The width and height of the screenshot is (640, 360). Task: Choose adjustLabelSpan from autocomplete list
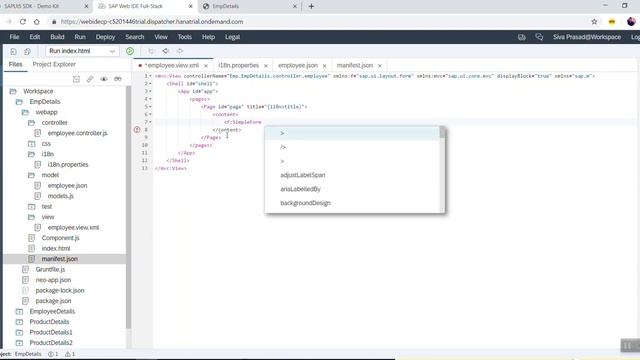coord(303,175)
